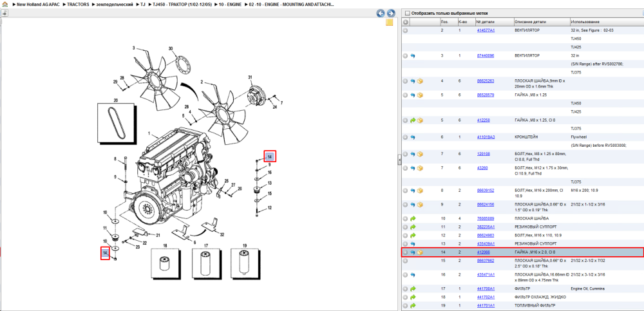The height and width of the screenshot is (311, 644).
Task: Go to next figure with right arrow
Action: point(391,14)
